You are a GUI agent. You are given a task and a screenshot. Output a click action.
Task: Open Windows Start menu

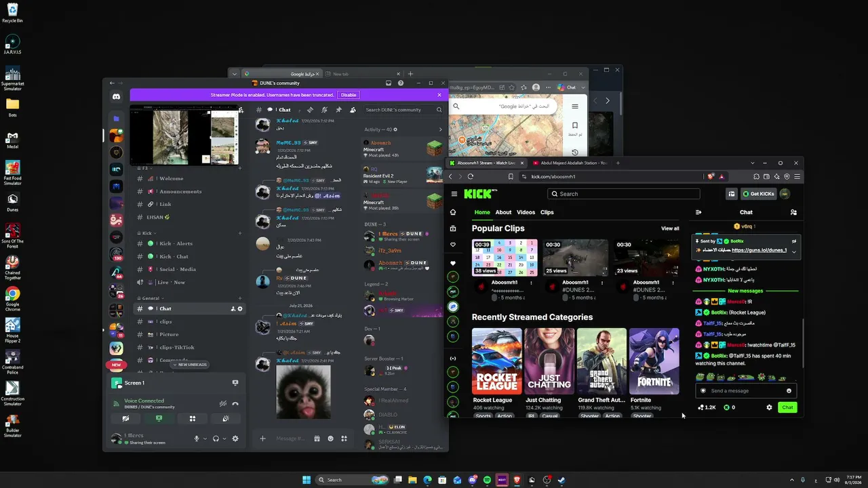click(307, 480)
